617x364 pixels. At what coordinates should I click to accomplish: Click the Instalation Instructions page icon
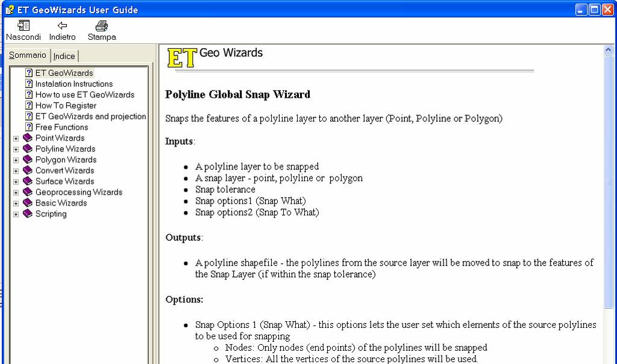[x=29, y=83]
